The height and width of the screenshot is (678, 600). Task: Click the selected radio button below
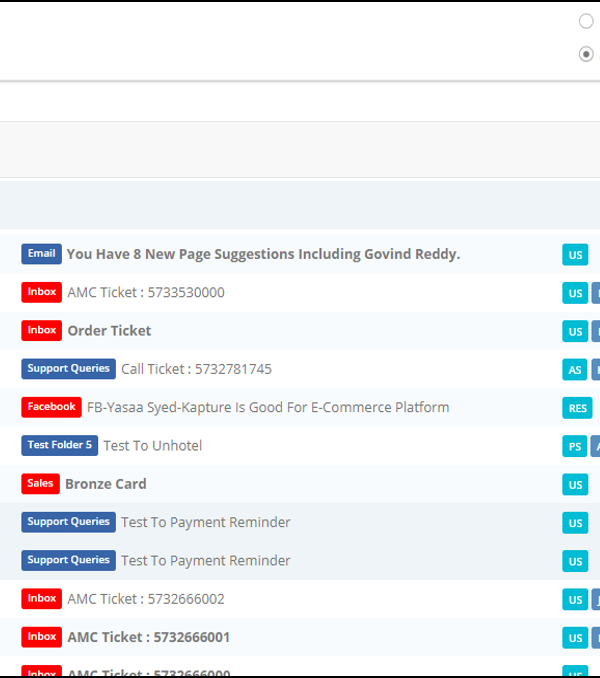(586, 54)
